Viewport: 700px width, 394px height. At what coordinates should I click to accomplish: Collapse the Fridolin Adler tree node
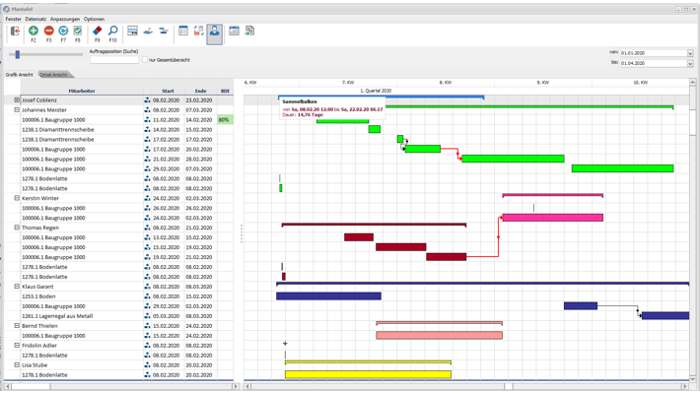point(17,345)
